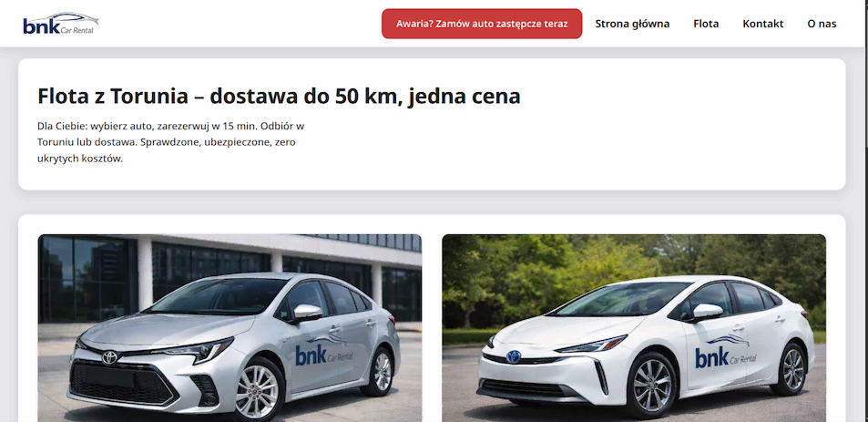Viewport: 868px width, 422px height.
Task: Click the Flota z Torunia heading
Action: coord(279,97)
